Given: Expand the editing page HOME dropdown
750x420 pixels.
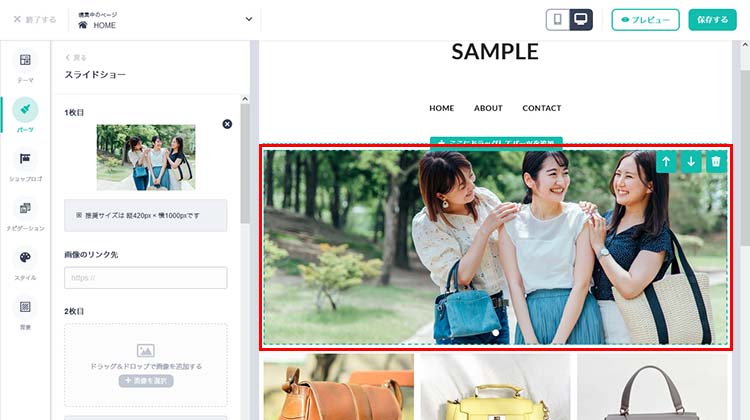Looking at the screenshot, I should [x=248, y=19].
